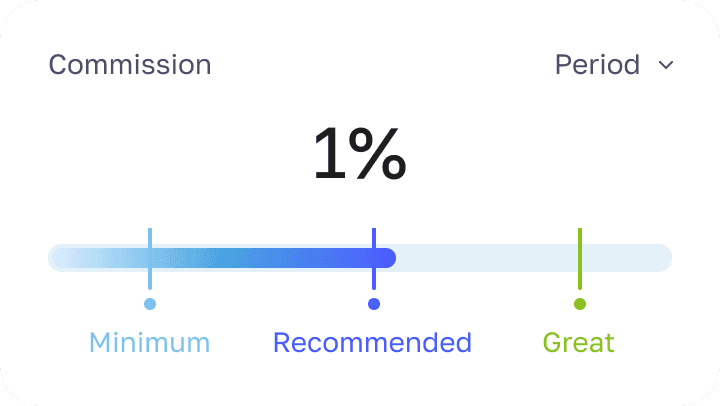This screenshot has width=720, height=406.
Task: Click the 1% commission value
Action: point(360,154)
